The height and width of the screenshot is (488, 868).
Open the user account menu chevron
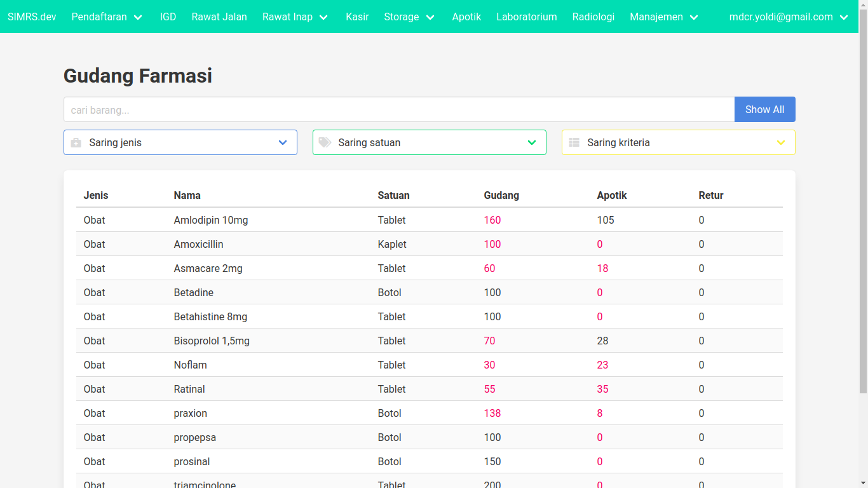click(844, 17)
